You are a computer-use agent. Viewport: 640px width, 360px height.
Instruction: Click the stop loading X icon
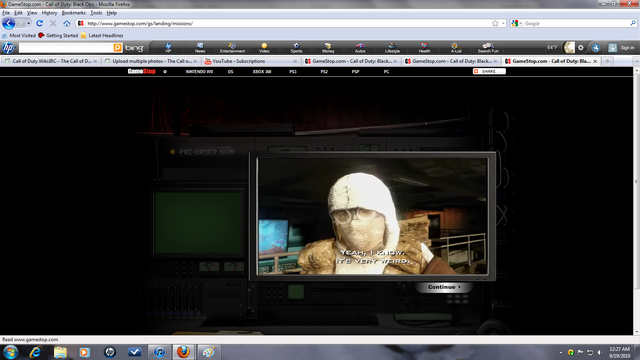pos(53,23)
